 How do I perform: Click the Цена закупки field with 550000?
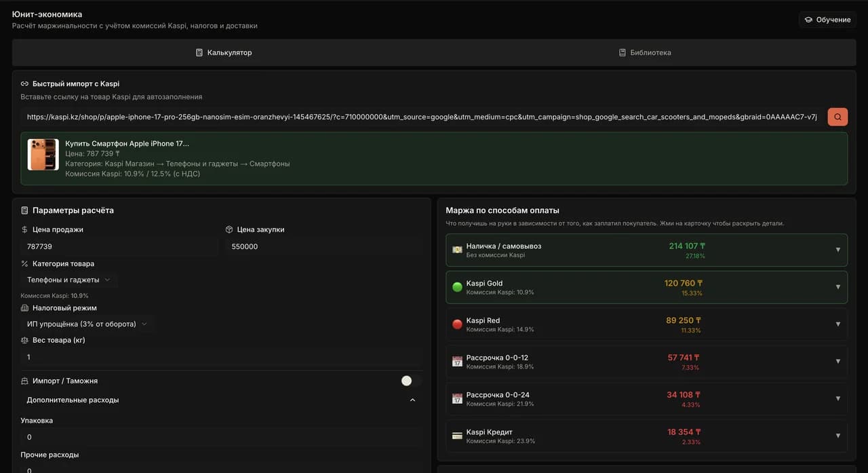click(x=323, y=246)
